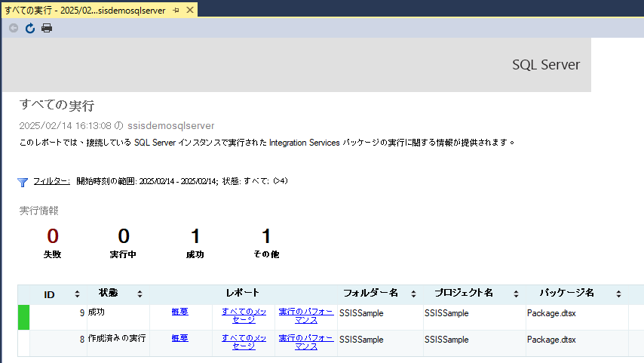Screen dimensions: 644x363
Task: Click Package.dtsx in row 9
Action: [x=551, y=313]
